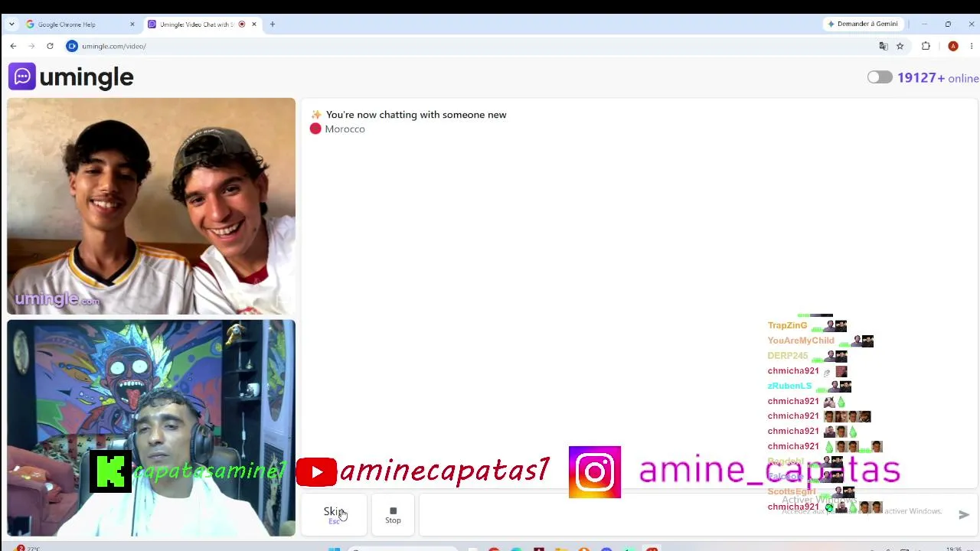Minimize the Chrome window
Image resolution: width=980 pixels, height=551 pixels.
(x=924, y=24)
